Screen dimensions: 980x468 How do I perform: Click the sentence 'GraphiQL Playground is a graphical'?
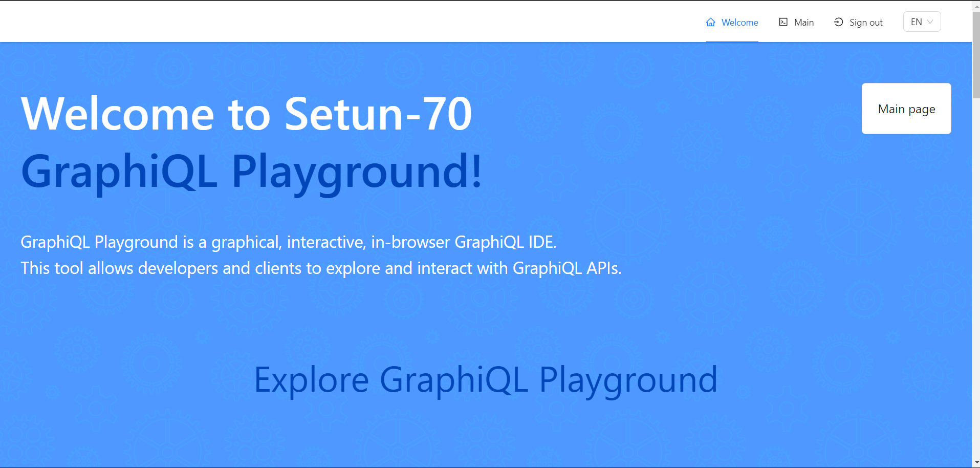click(288, 242)
